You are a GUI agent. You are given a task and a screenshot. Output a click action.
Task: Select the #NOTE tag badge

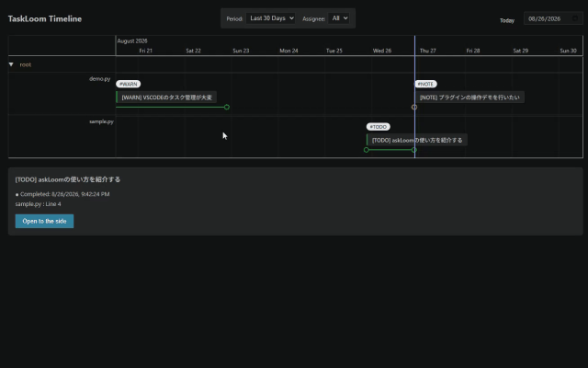tap(425, 84)
